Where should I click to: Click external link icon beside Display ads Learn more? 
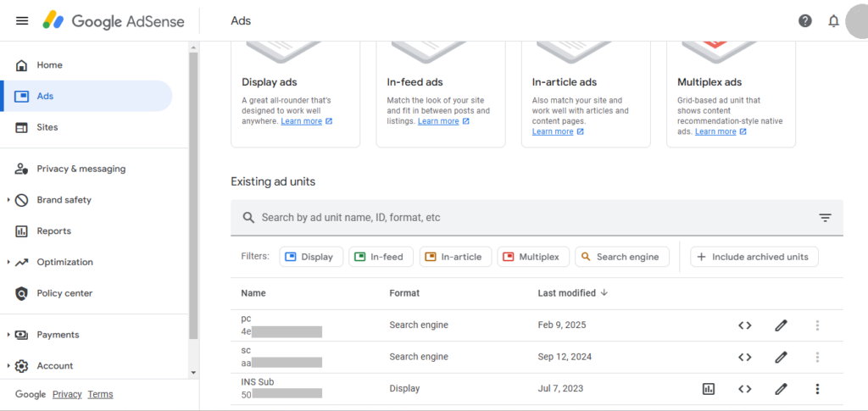click(329, 121)
